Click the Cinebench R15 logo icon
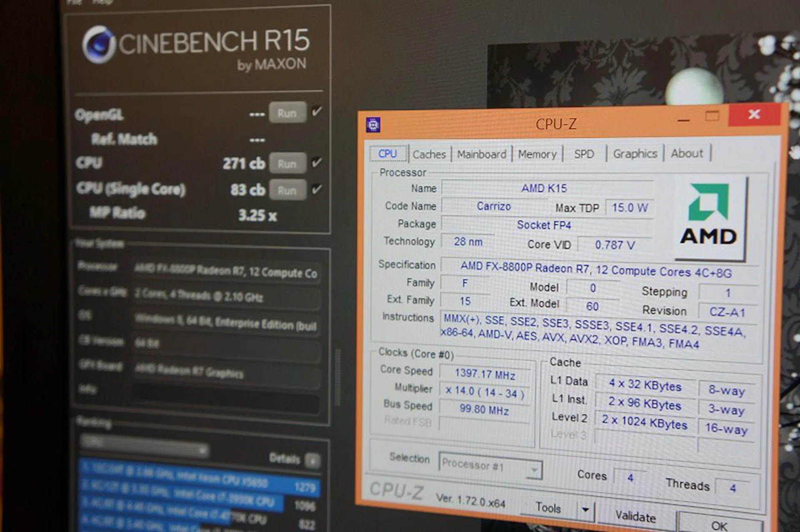Viewport: 800px width, 532px height. (x=98, y=44)
